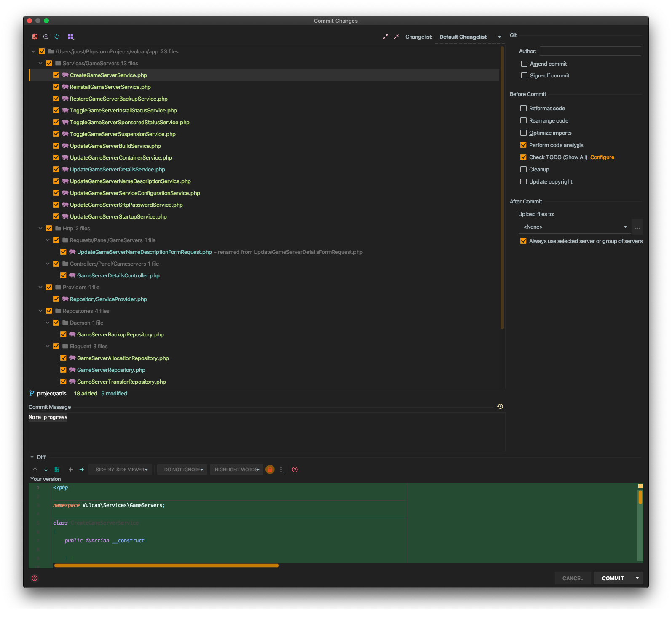Click the red diff help question icon
Screen dimensions: 672x619
point(295,470)
